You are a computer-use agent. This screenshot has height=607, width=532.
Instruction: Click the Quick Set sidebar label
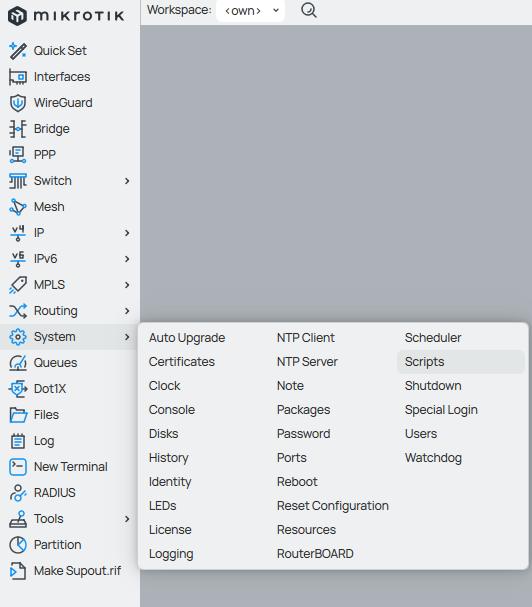(60, 51)
